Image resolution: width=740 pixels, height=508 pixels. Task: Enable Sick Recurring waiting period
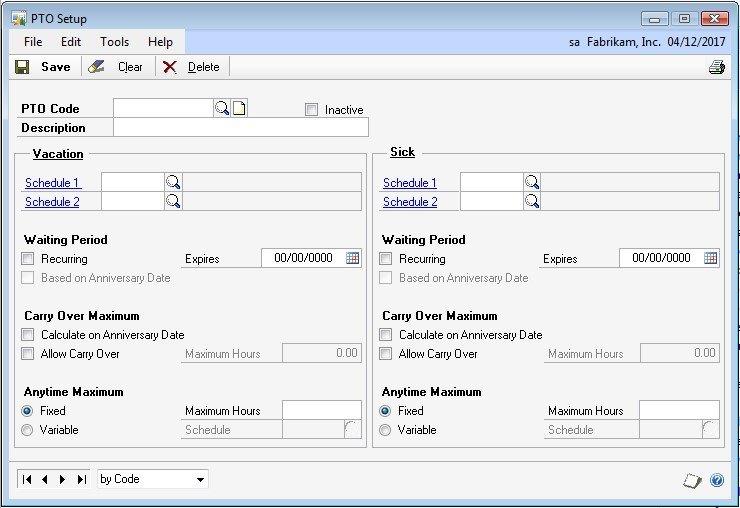386,259
